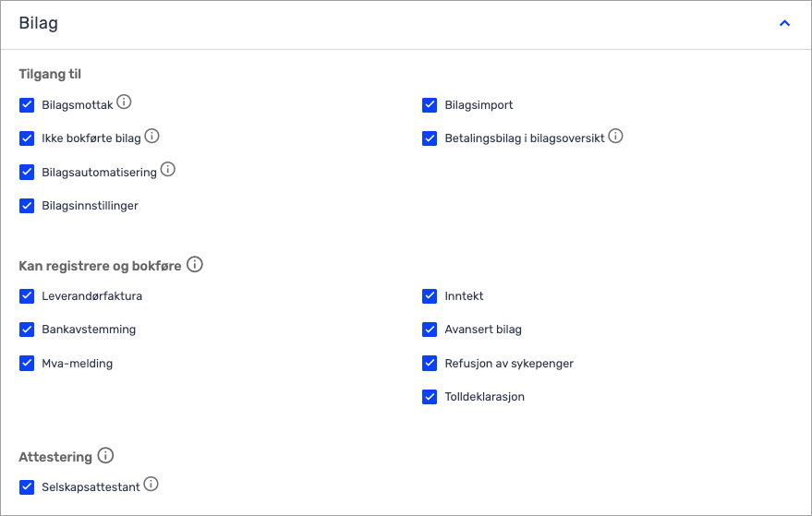Viewport: 812px width, 516px height.
Task: Click info icon next to Bilagsmottak
Action: click(124, 102)
